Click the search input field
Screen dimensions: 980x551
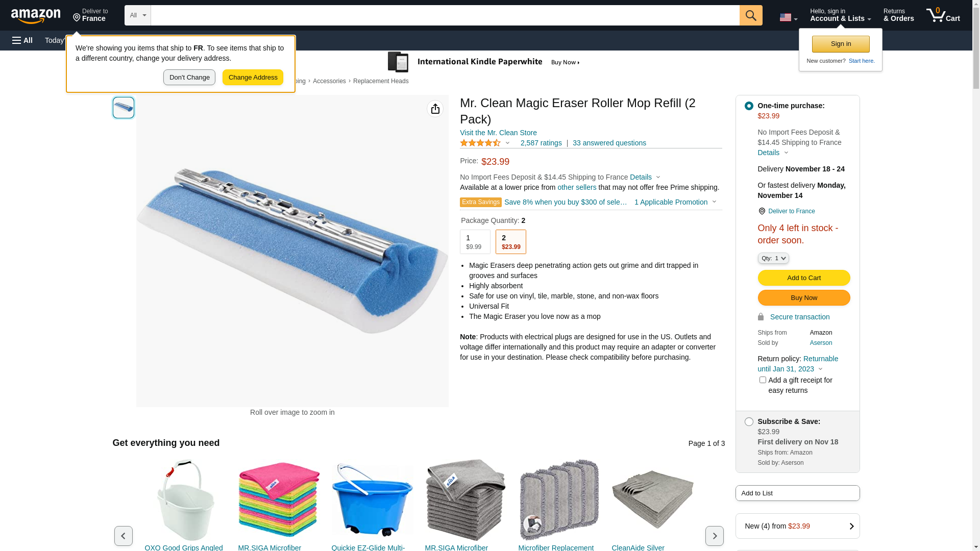tap(445, 15)
